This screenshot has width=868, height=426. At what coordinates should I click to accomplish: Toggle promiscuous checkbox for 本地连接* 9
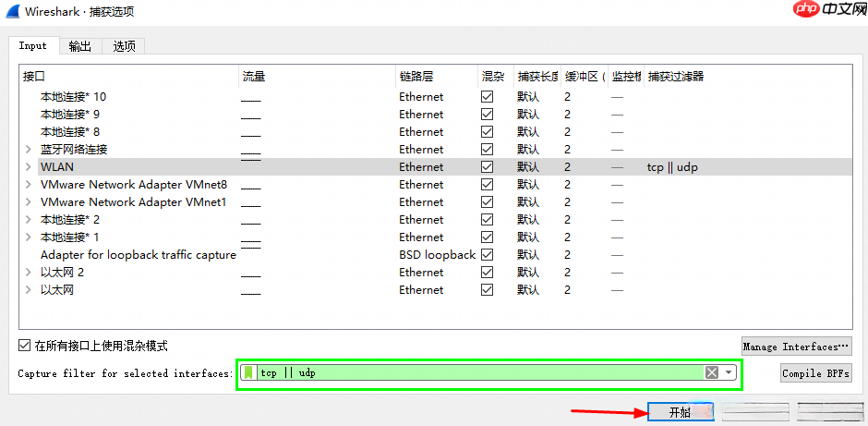pyautogui.click(x=488, y=114)
